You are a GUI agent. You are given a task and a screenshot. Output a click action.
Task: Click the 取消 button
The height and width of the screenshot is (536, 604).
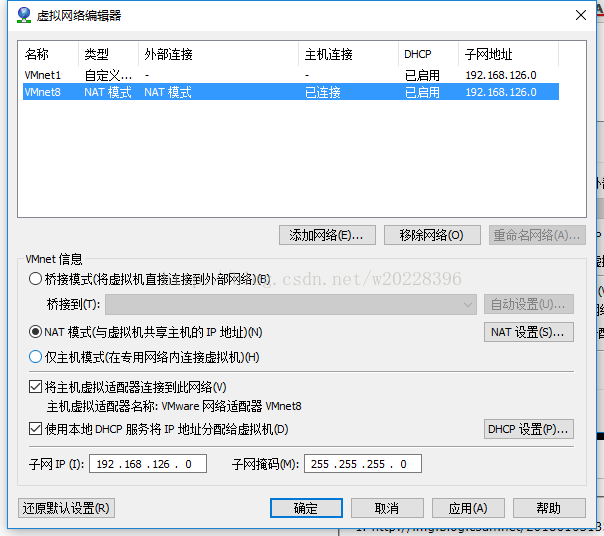click(x=387, y=508)
